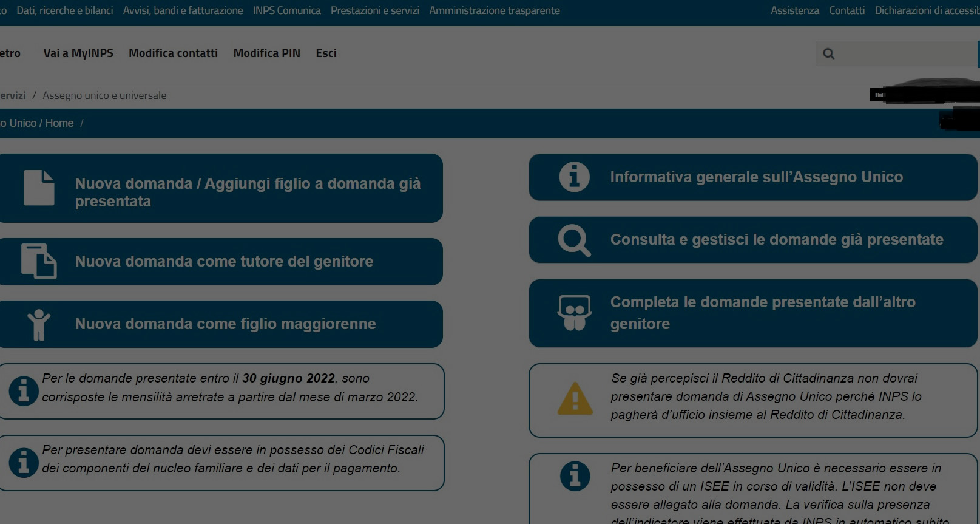
Task: Open Consulta e gestisci le domande già presentate
Action: 753,240
